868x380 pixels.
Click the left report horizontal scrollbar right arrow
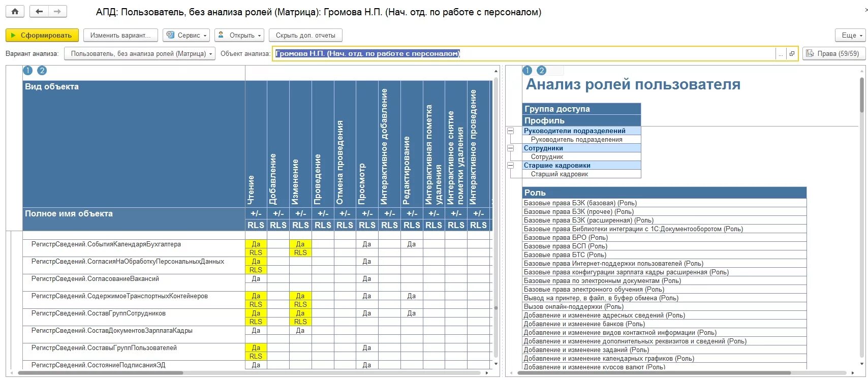(487, 373)
